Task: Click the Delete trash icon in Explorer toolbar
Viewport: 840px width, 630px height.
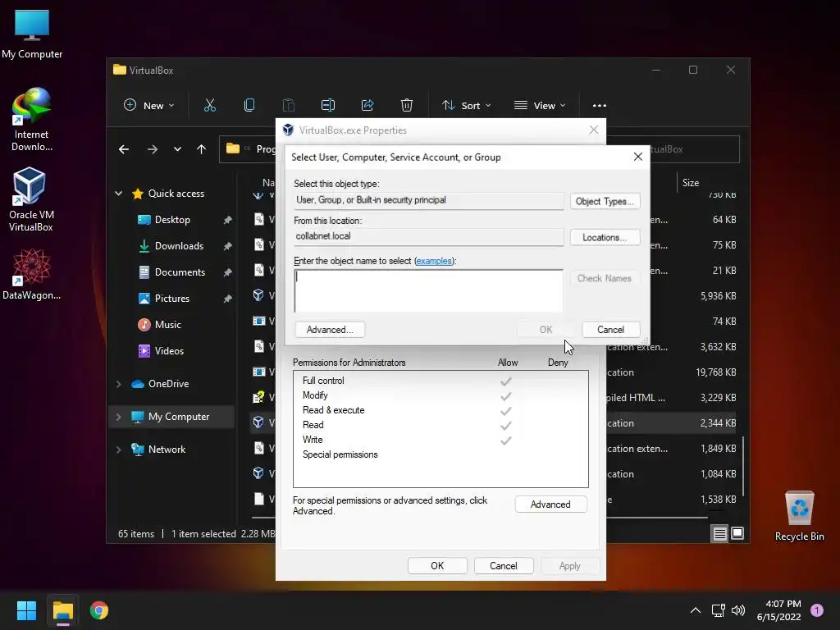Action: click(x=407, y=106)
